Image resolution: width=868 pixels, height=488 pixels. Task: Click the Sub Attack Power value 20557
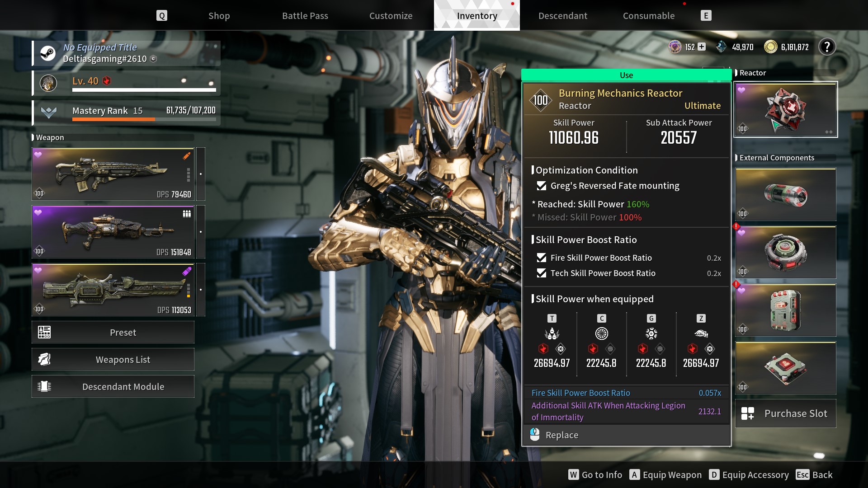point(679,138)
